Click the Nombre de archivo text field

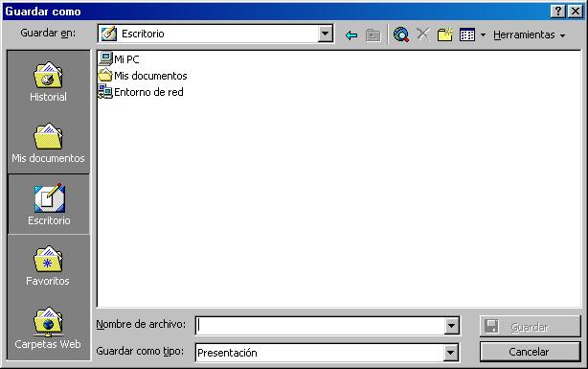[320, 326]
